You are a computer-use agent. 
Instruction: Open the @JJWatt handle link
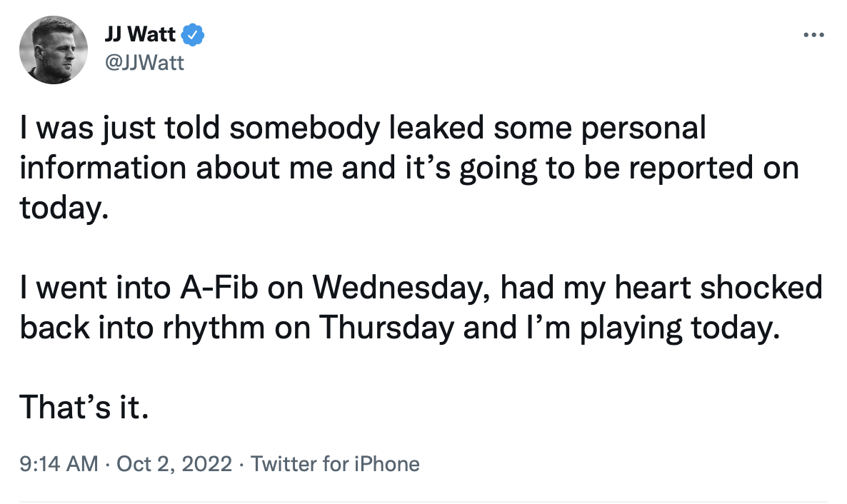(144, 63)
